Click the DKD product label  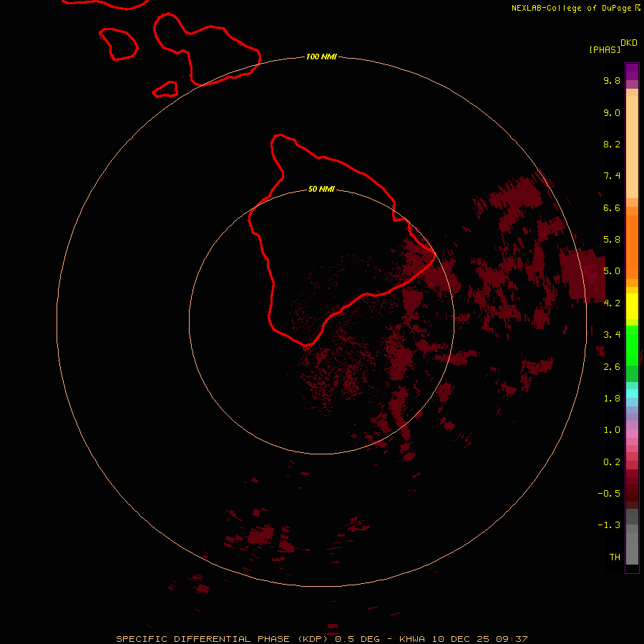[628, 42]
